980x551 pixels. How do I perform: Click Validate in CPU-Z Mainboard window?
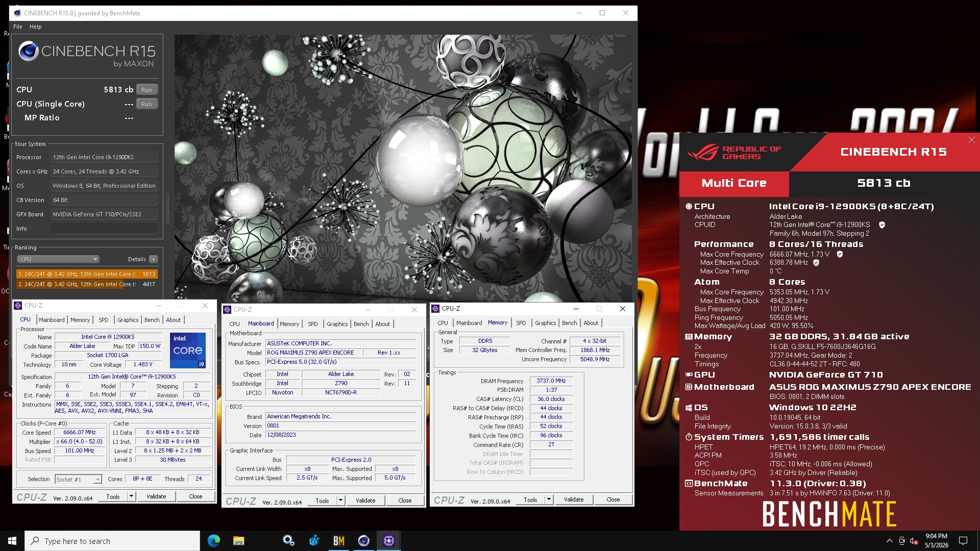tap(365, 500)
